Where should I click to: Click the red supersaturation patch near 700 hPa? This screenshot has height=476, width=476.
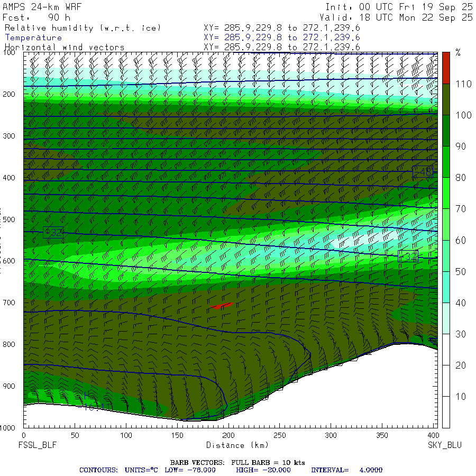(221, 306)
